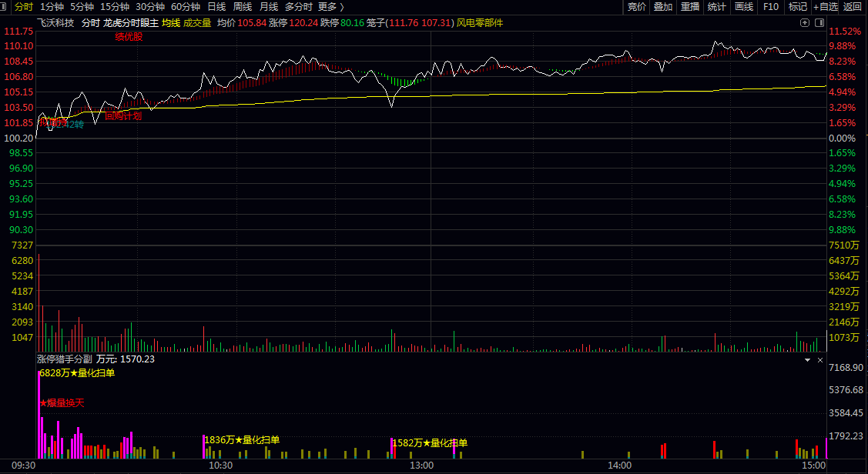Viewport: 868px width, 474px height.
Task: Click the 标记 mark button
Action: [798, 7]
